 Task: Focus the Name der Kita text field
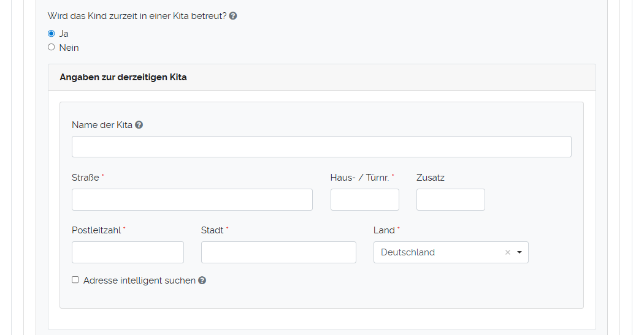(321, 147)
